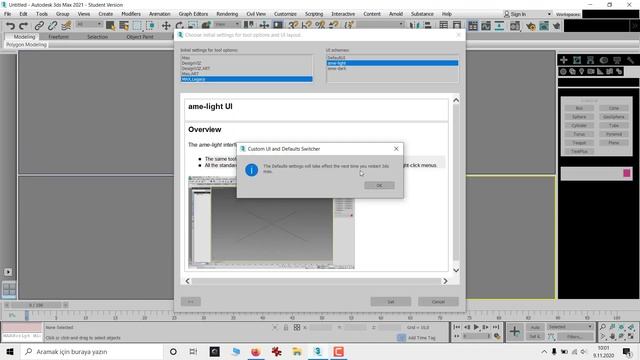
Task: Toggle the Window/Crossing selection icon
Action: (x=151, y=26)
